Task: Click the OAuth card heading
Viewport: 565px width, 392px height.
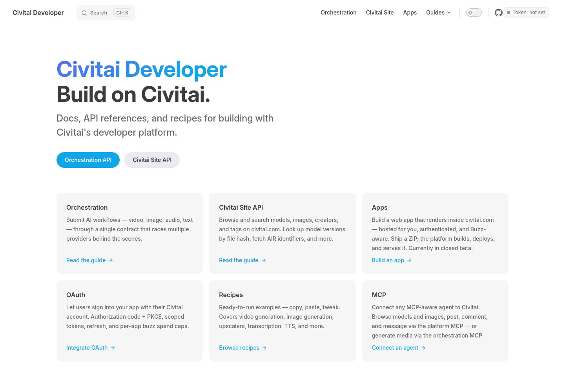Action: pos(76,295)
